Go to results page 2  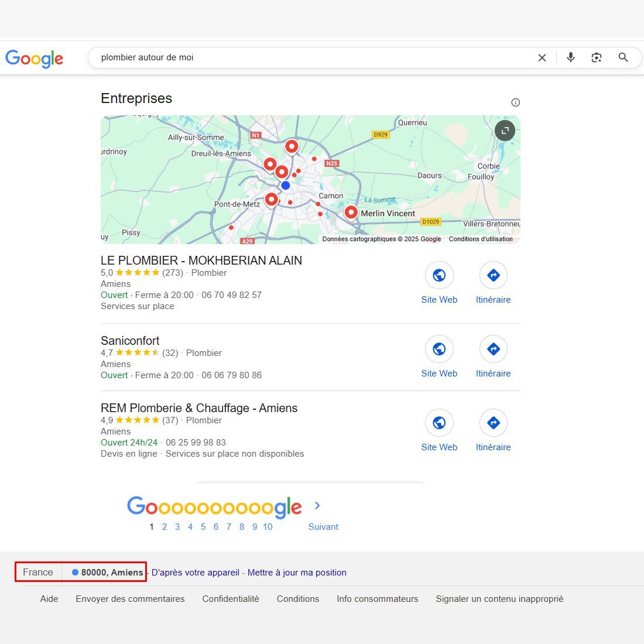pos(165,527)
